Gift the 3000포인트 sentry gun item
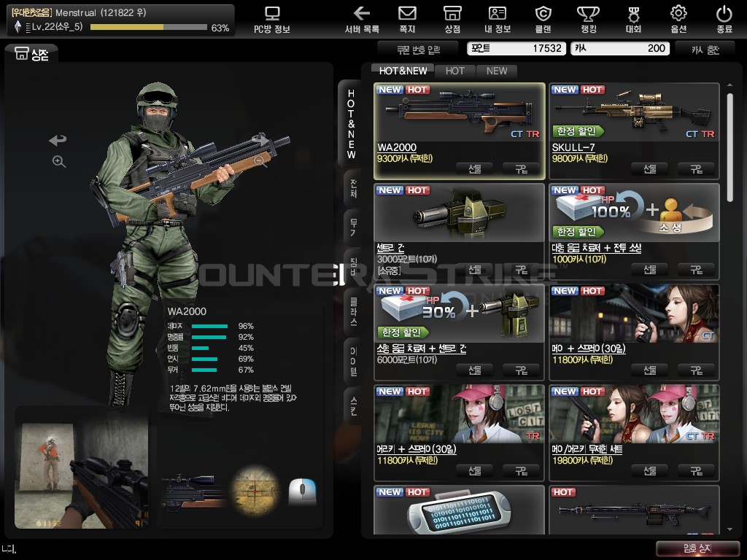This screenshot has width=747, height=560. coord(474,270)
